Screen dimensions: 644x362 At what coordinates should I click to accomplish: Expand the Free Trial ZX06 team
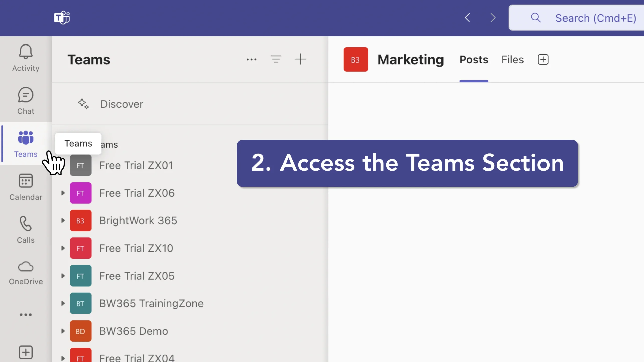pos(63,193)
